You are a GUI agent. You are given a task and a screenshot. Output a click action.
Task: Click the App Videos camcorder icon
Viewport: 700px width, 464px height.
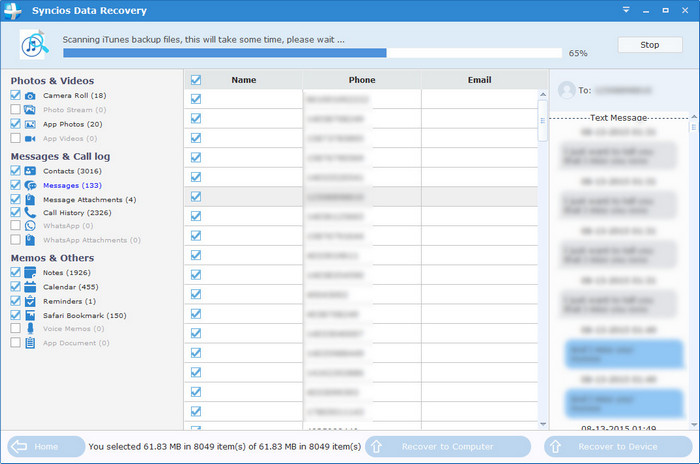click(x=30, y=138)
